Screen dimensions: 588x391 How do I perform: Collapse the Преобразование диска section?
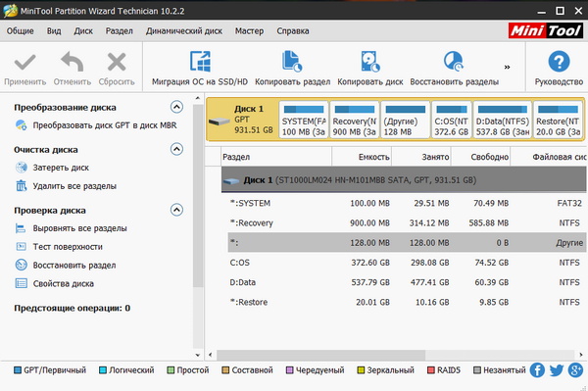176,107
